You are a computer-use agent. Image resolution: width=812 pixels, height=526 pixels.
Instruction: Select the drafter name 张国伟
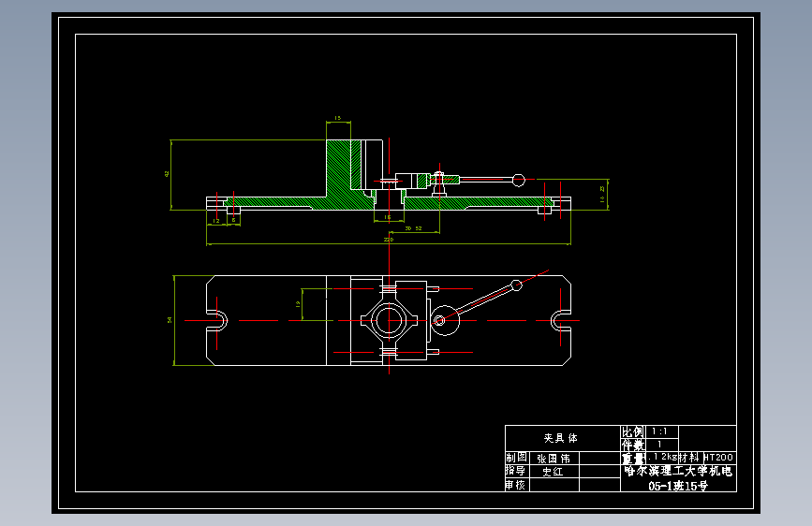point(554,459)
